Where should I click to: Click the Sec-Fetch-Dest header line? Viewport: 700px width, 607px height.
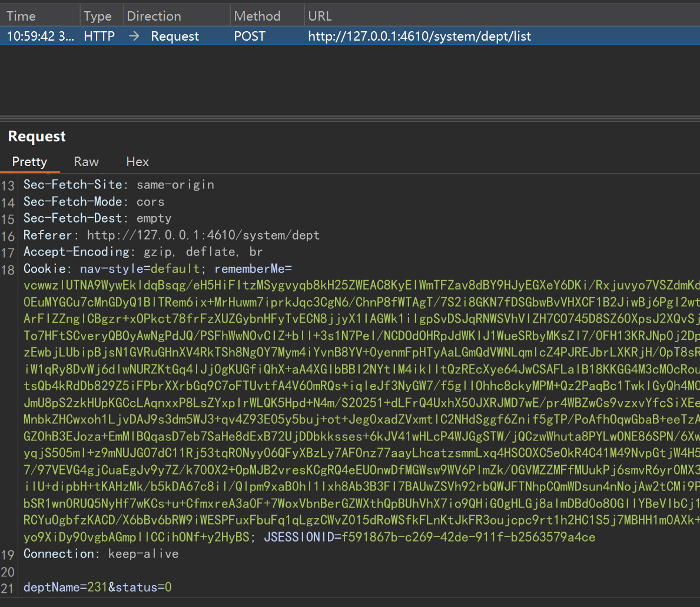[x=97, y=218]
